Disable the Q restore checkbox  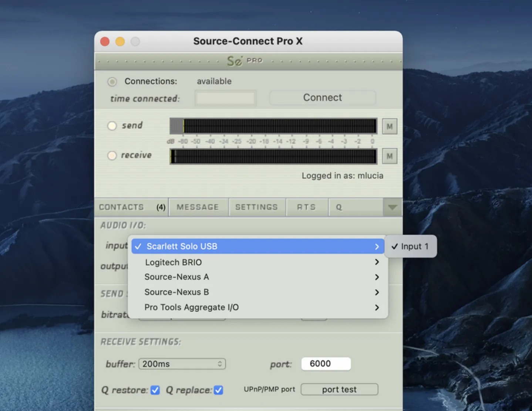[x=155, y=390]
